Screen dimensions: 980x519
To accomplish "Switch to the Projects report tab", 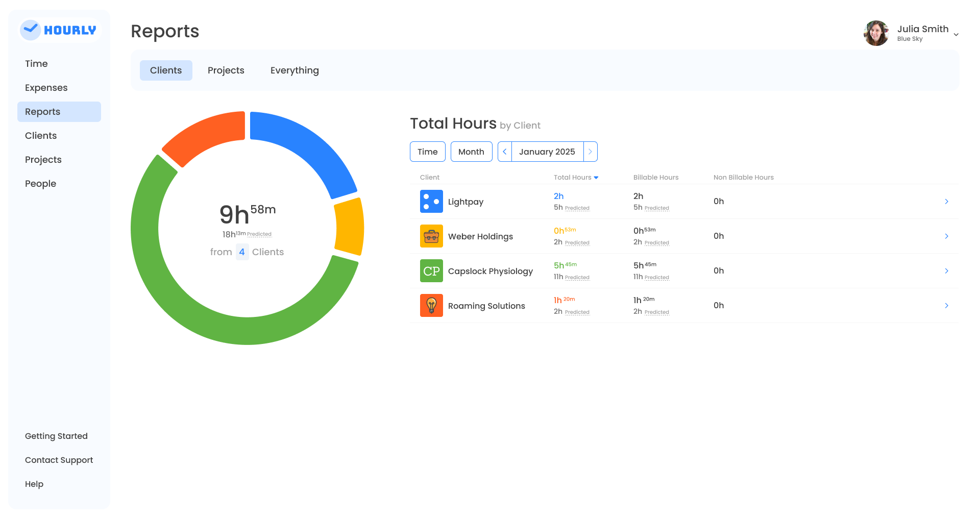I will pyautogui.click(x=226, y=70).
